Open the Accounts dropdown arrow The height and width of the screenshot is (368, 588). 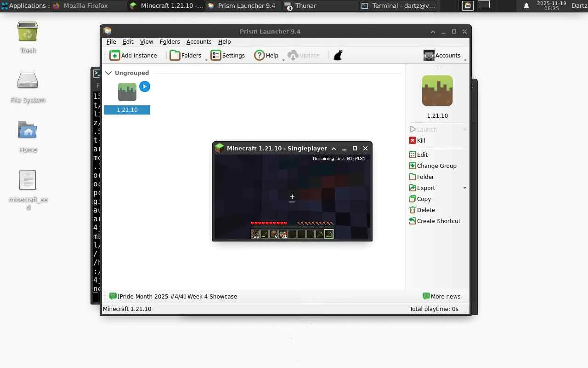[x=465, y=60]
